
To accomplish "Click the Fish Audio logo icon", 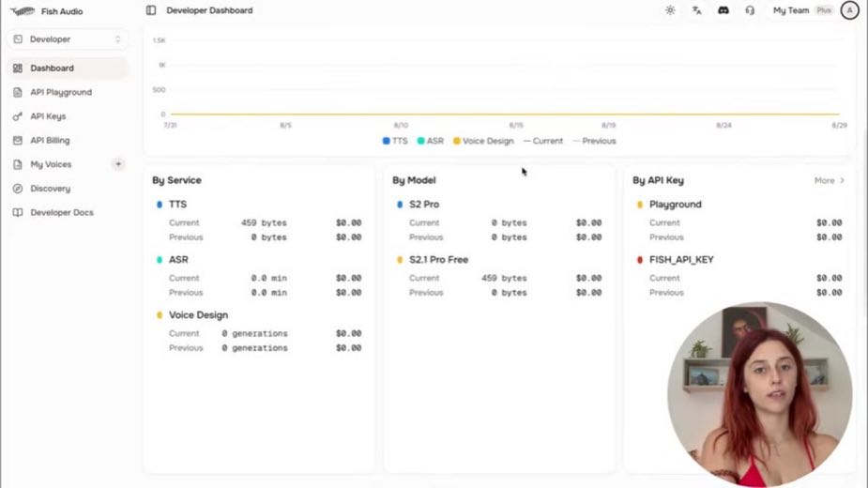I will [23, 11].
